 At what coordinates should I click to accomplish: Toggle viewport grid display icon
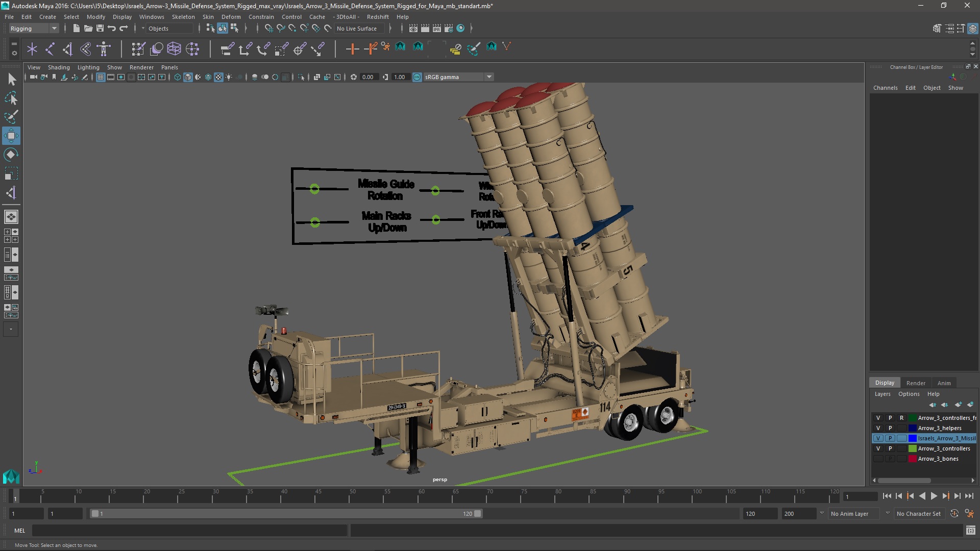[101, 77]
